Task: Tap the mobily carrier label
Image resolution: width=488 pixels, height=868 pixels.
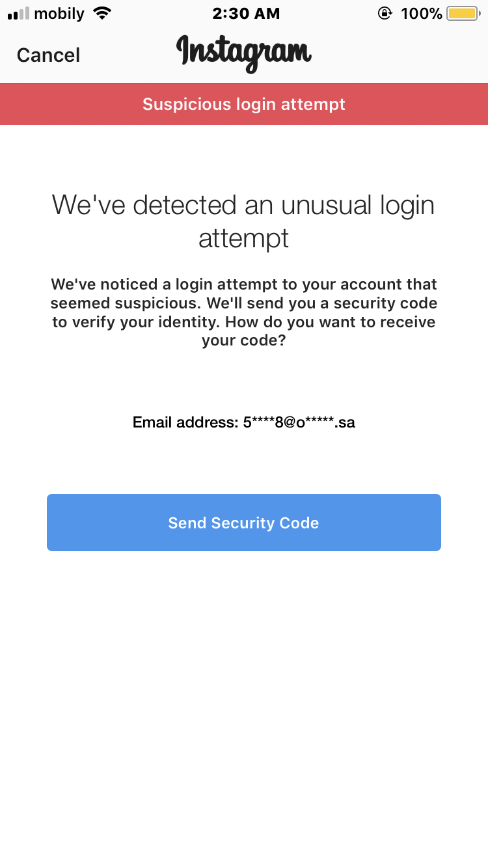Action: coord(59,14)
